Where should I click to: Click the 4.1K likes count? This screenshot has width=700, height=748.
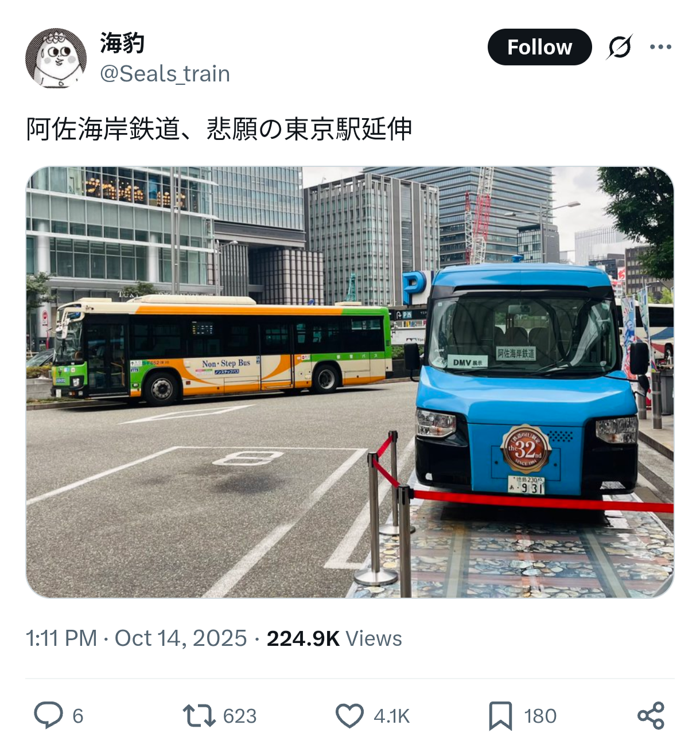coord(391,716)
